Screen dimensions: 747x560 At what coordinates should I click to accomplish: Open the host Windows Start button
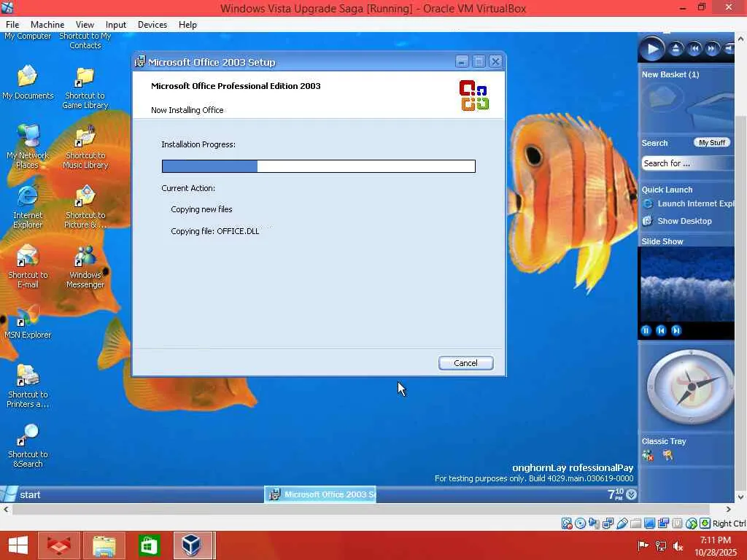(18, 545)
